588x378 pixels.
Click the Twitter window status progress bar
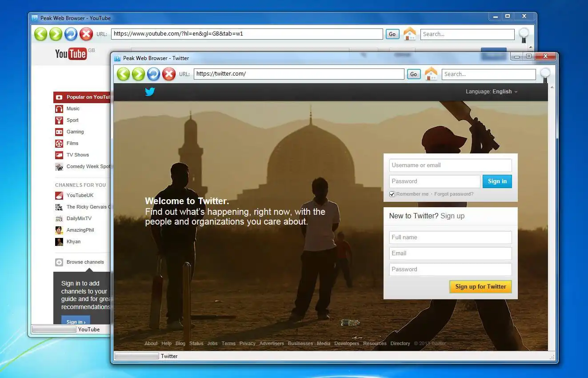coord(137,356)
